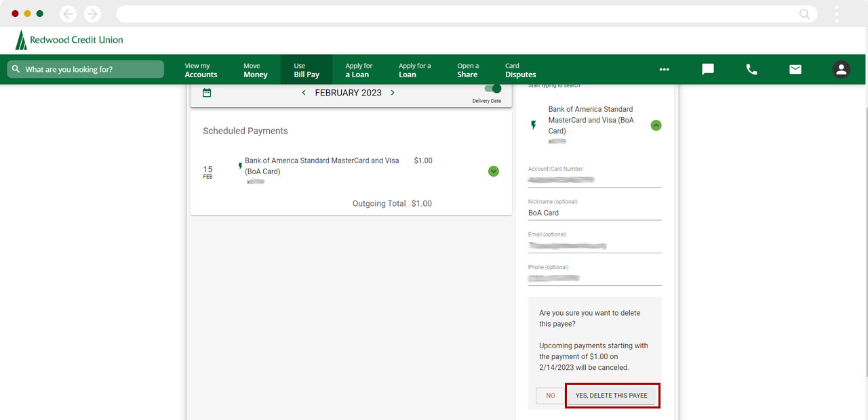
Task: Click the Outgoing Total $1.00 text
Action: (x=392, y=203)
